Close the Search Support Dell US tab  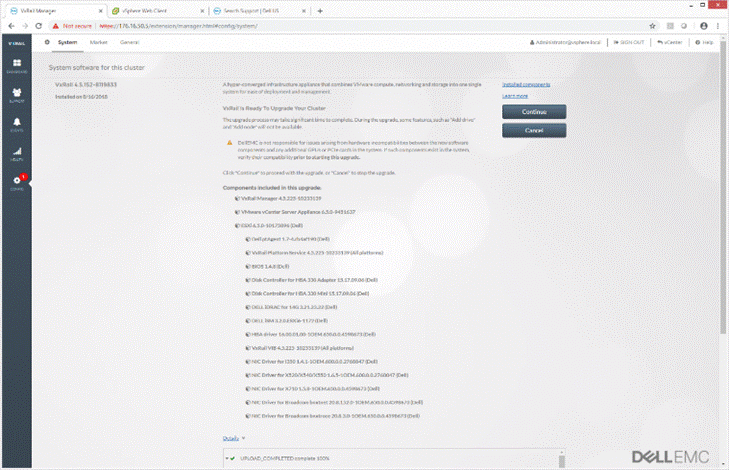[304, 11]
